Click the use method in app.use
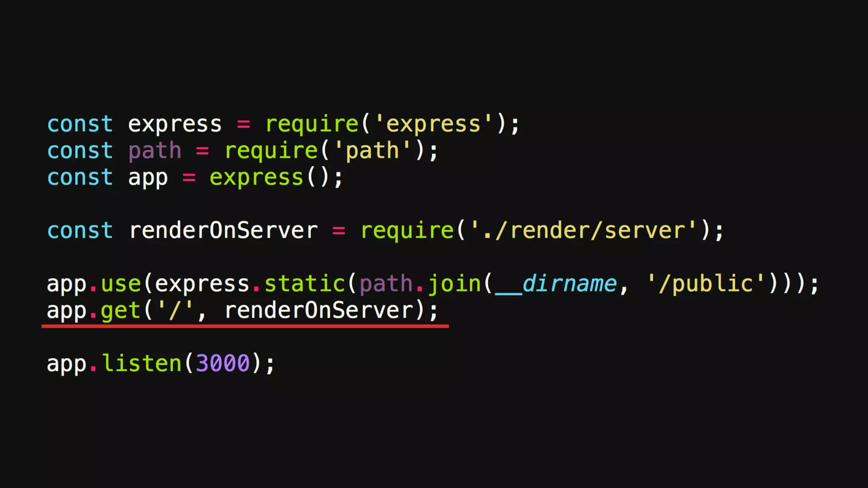 click(121, 284)
